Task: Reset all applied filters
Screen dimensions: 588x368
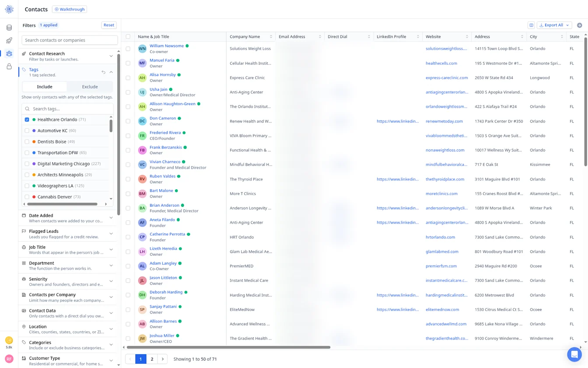Action: (109, 25)
